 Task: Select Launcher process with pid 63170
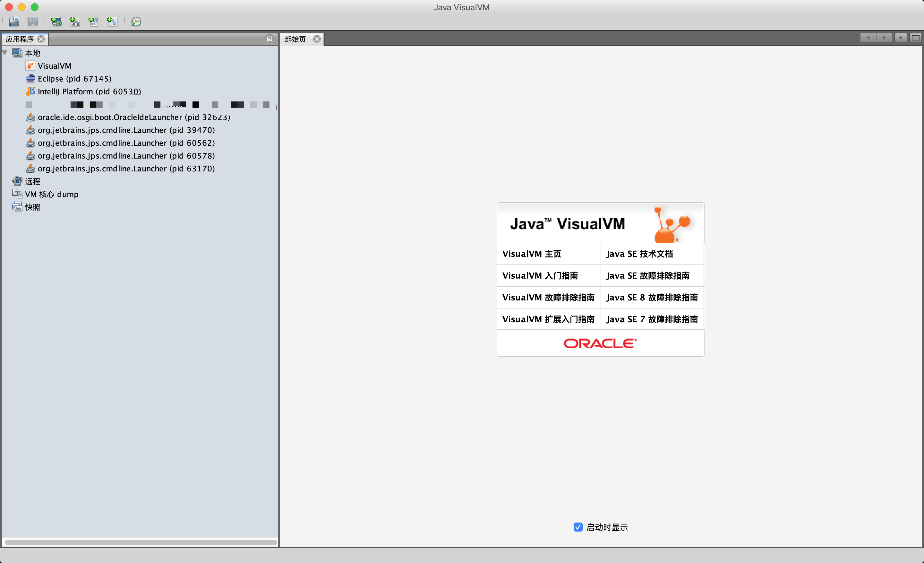pos(126,169)
